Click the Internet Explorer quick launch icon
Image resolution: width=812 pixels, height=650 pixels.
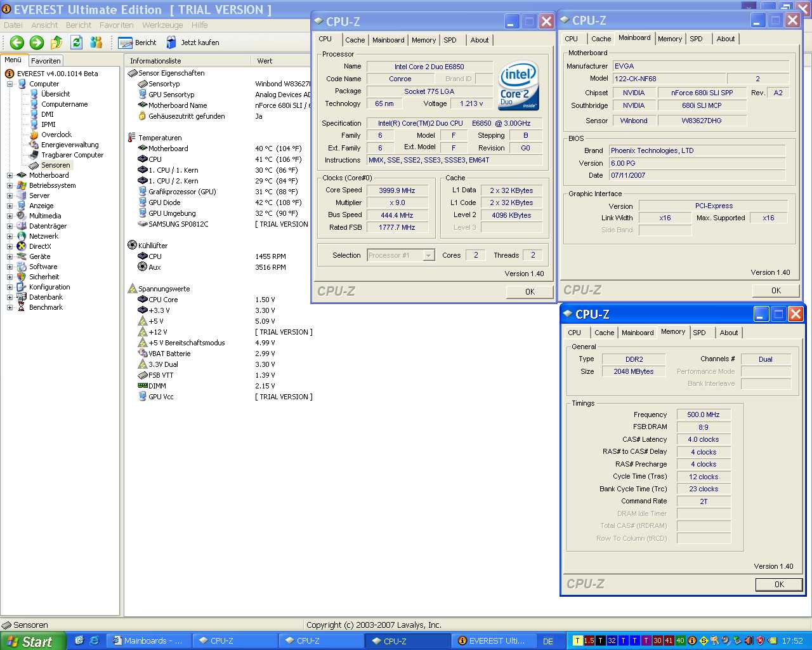[94, 641]
